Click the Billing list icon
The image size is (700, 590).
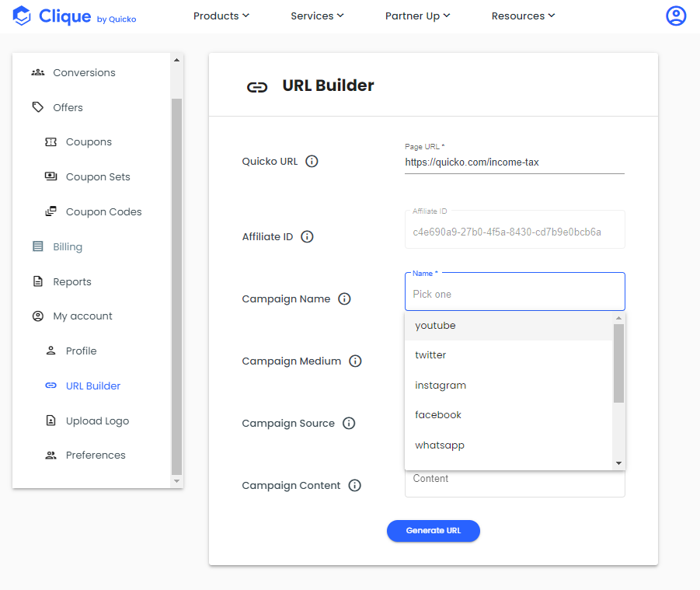click(x=38, y=246)
